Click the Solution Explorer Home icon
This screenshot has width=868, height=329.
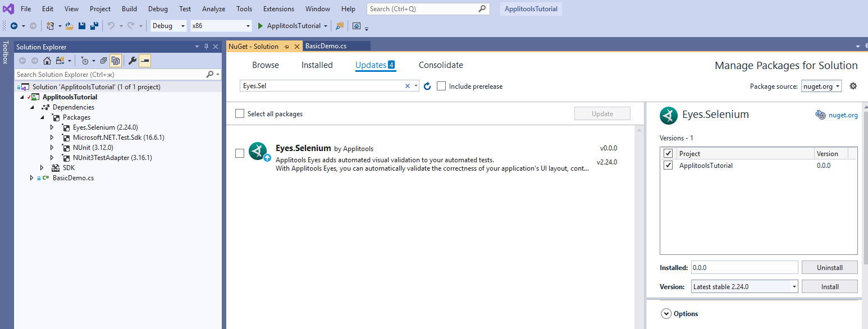tap(47, 61)
